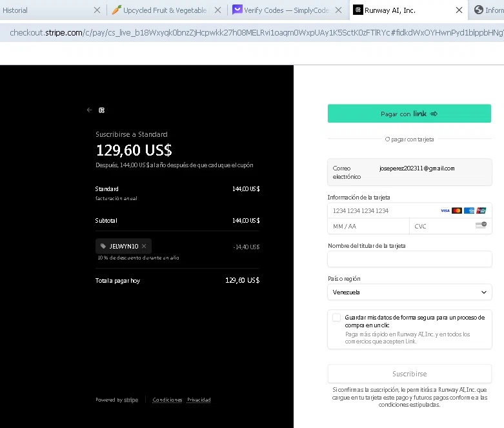Click the 'Suscribirse a Standard' heading
Screen dimensions: 504x428
point(132,134)
